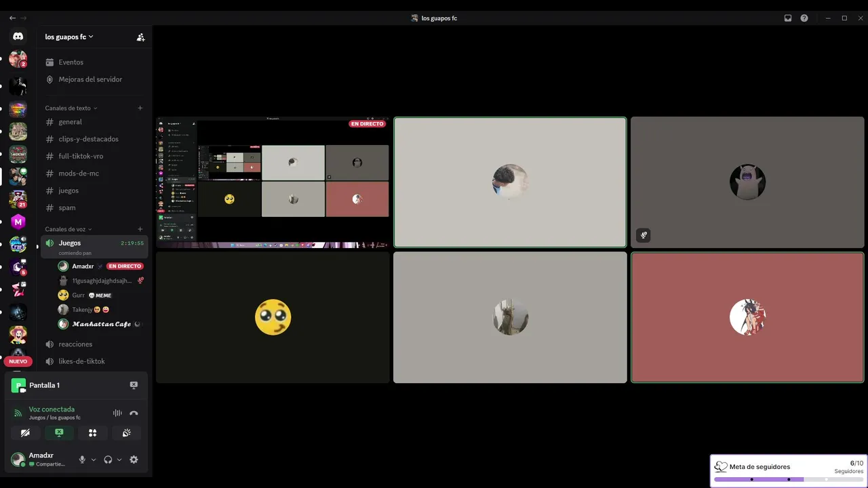Image resolution: width=868 pixels, height=488 pixels.
Task: Click the invite people icon
Action: pos(140,37)
